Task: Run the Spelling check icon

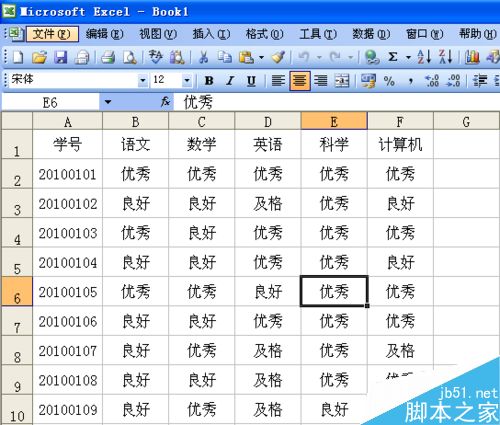Action: click(x=156, y=57)
